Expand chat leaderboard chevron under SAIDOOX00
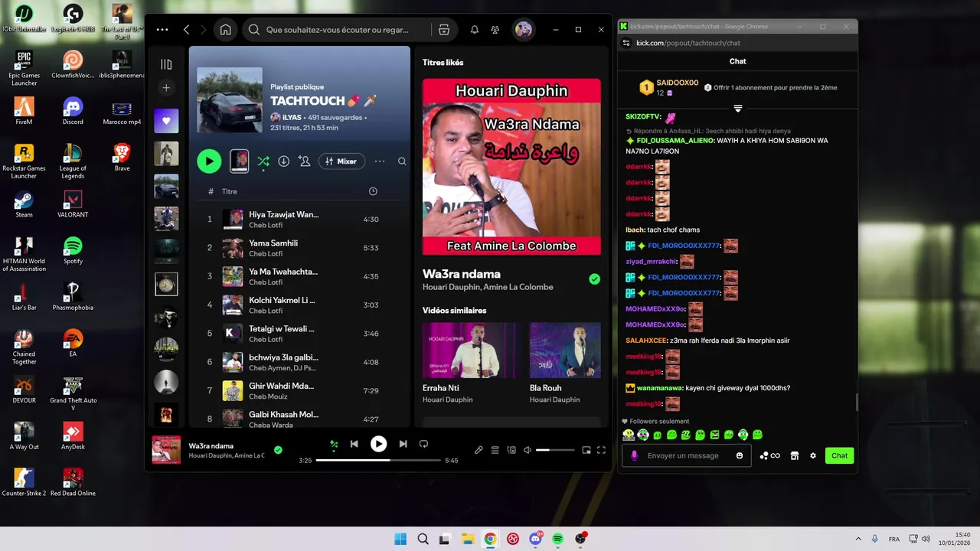Screen dimensions: 980x551 pos(738,108)
